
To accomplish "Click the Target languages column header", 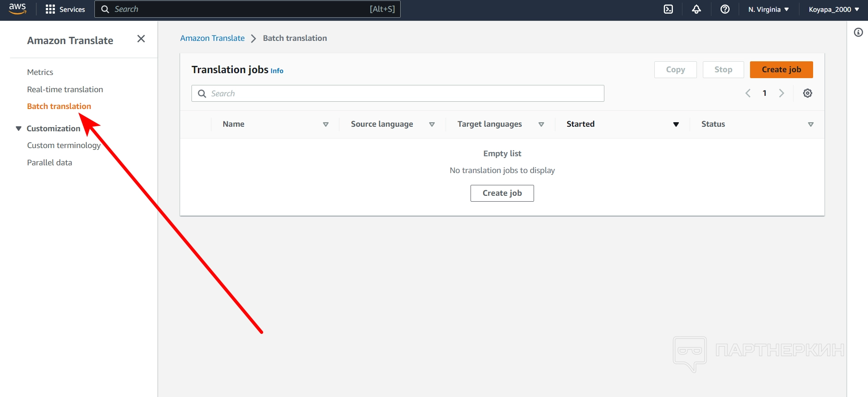I will (x=490, y=124).
